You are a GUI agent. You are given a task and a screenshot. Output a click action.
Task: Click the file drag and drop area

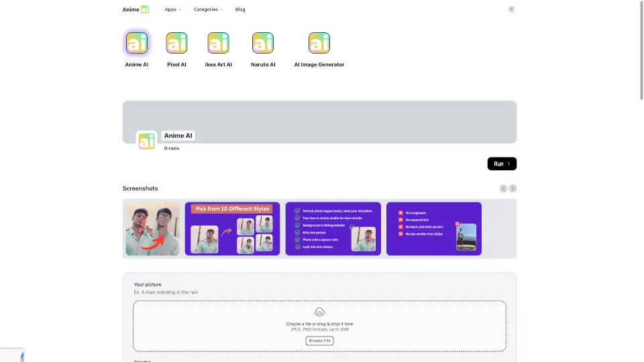pyautogui.click(x=402, y=325)
